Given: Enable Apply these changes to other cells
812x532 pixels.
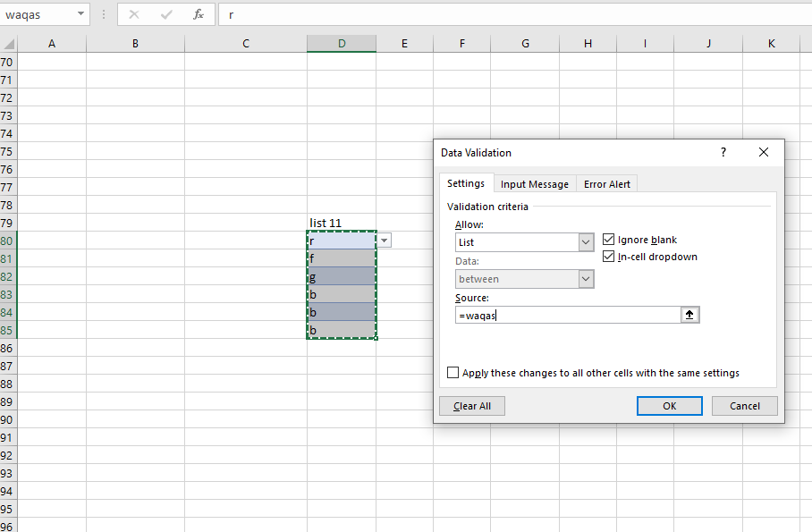Looking at the screenshot, I should coord(453,373).
